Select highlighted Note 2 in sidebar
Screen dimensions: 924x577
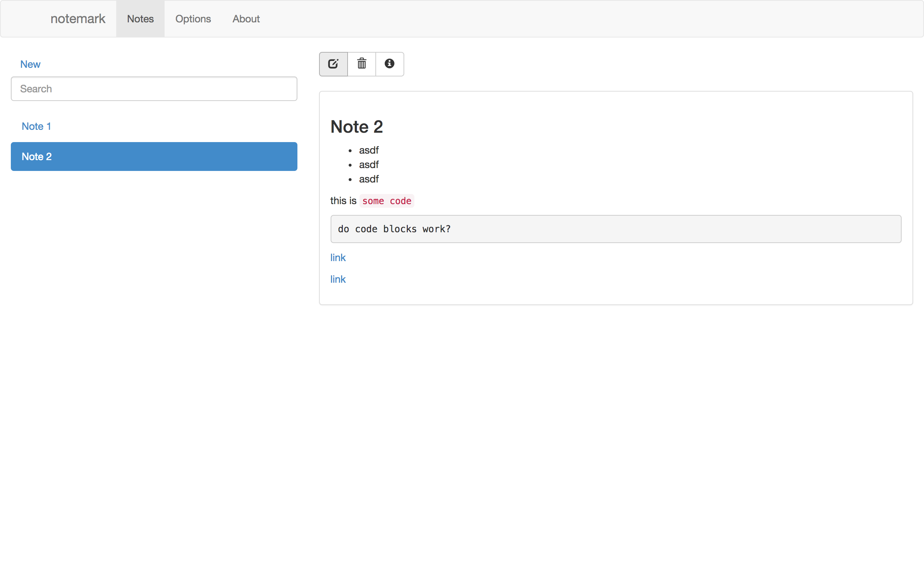[x=154, y=157]
